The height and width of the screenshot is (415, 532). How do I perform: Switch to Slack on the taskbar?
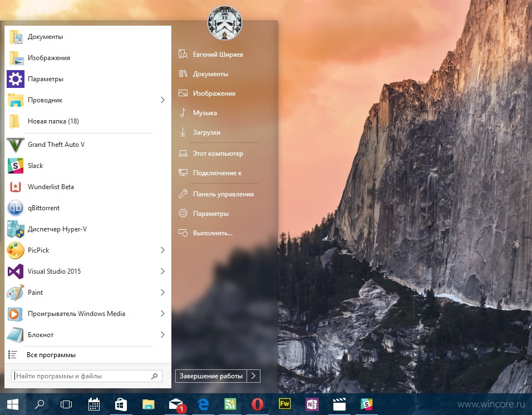(366, 404)
